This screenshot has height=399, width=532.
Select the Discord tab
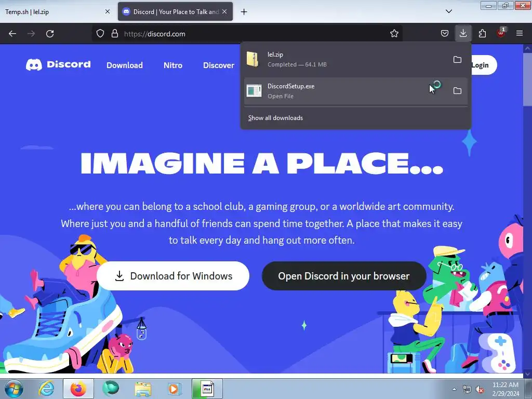(176, 11)
